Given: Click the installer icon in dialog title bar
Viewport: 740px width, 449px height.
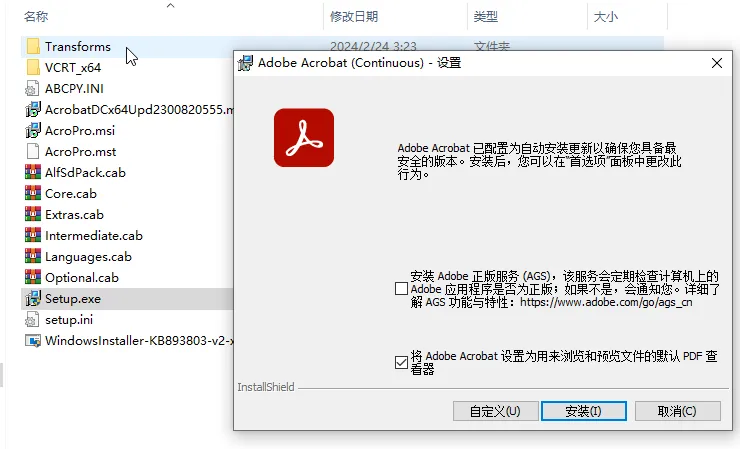Looking at the screenshot, I should (245, 63).
